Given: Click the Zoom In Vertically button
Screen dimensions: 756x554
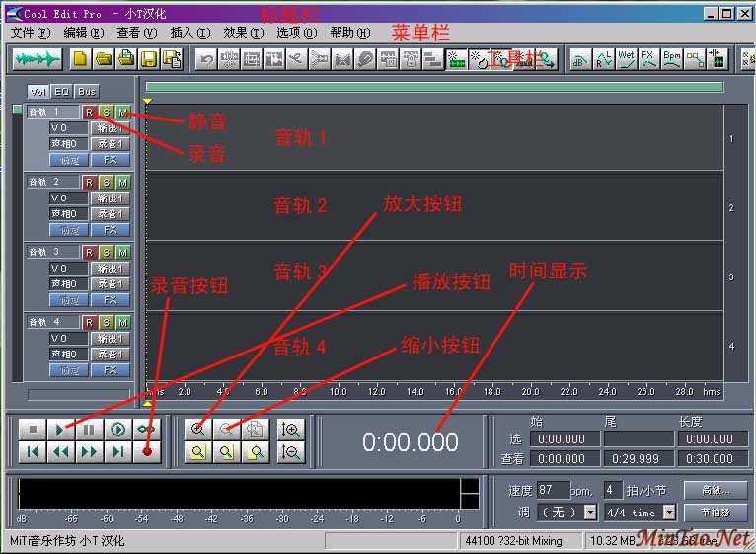Looking at the screenshot, I should [291, 430].
